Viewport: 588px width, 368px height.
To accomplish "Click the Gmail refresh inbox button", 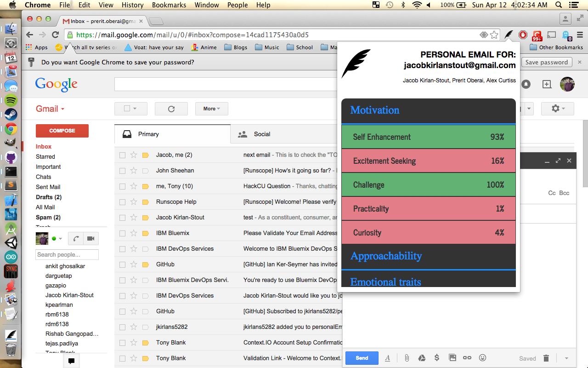I will [171, 109].
